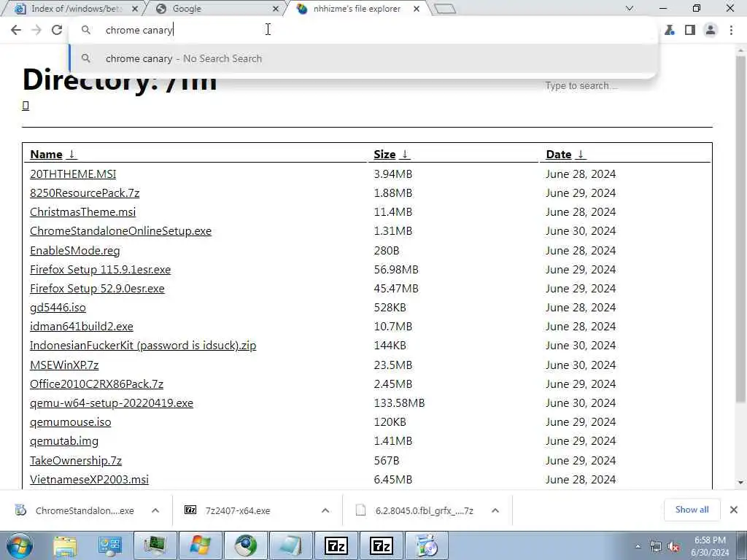This screenshot has height=560, width=747.
Task: Expand options for ChromeStandalon...exe download
Action: coord(155,510)
